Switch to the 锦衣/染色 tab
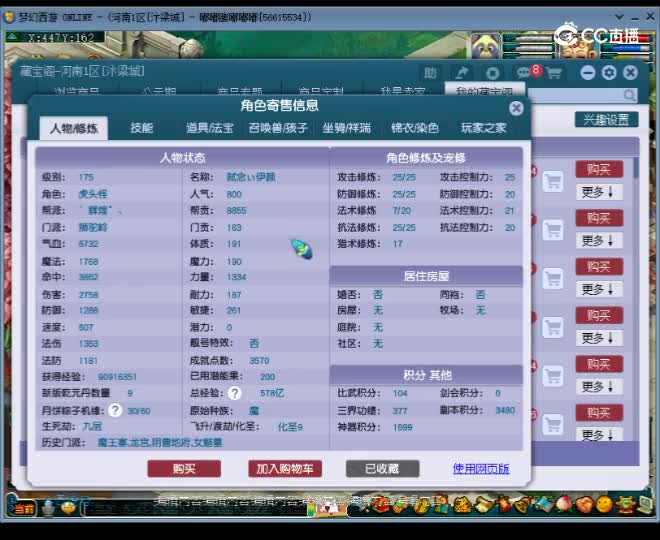 click(x=415, y=128)
